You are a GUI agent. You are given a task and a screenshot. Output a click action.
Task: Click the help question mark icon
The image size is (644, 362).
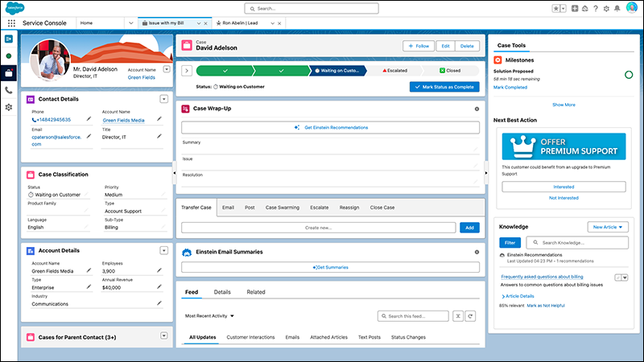[x=594, y=8]
